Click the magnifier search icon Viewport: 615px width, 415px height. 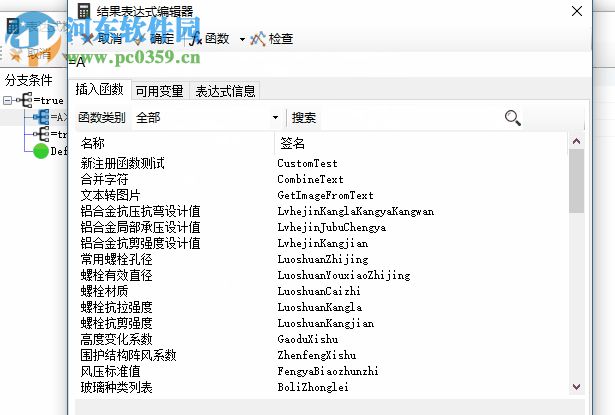pos(512,118)
